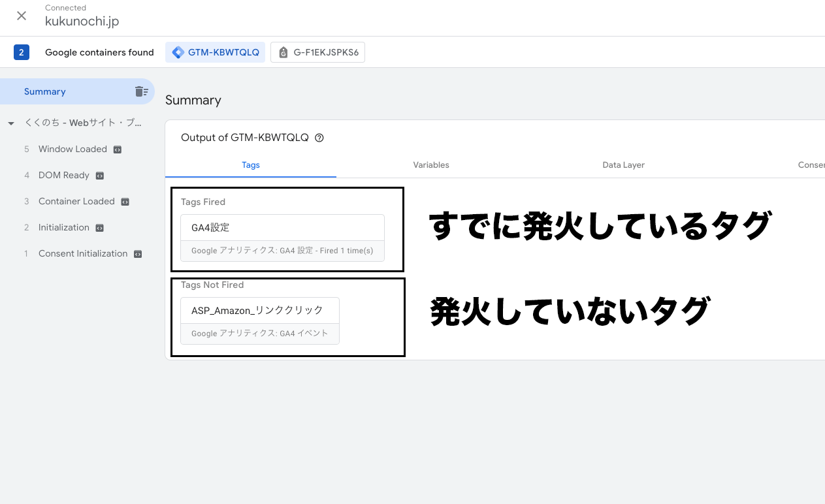Click the help icon beside Output of GTM-KBWTQLQ
Screen dimensions: 825x504
click(x=319, y=138)
